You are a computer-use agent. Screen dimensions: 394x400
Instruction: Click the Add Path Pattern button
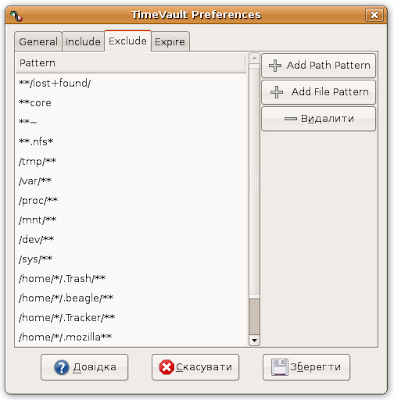click(319, 65)
